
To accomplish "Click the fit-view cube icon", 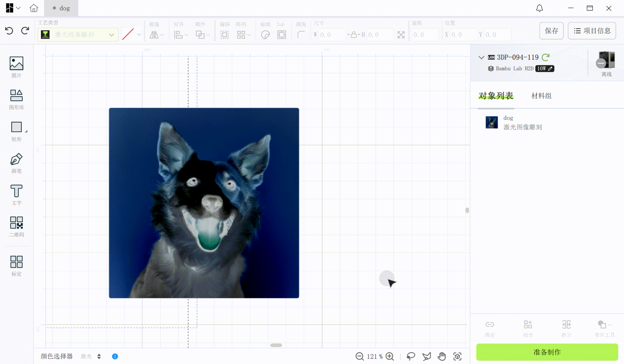I will pos(458,356).
